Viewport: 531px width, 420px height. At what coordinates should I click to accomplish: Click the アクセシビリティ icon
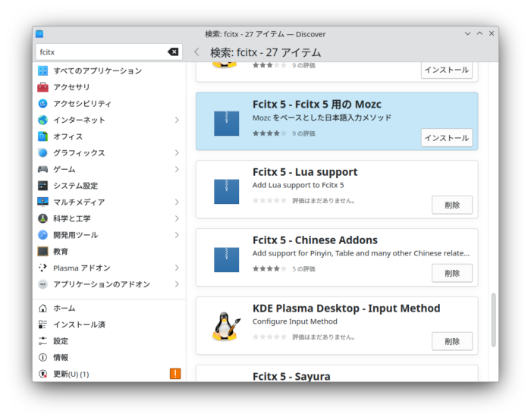coord(42,104)
